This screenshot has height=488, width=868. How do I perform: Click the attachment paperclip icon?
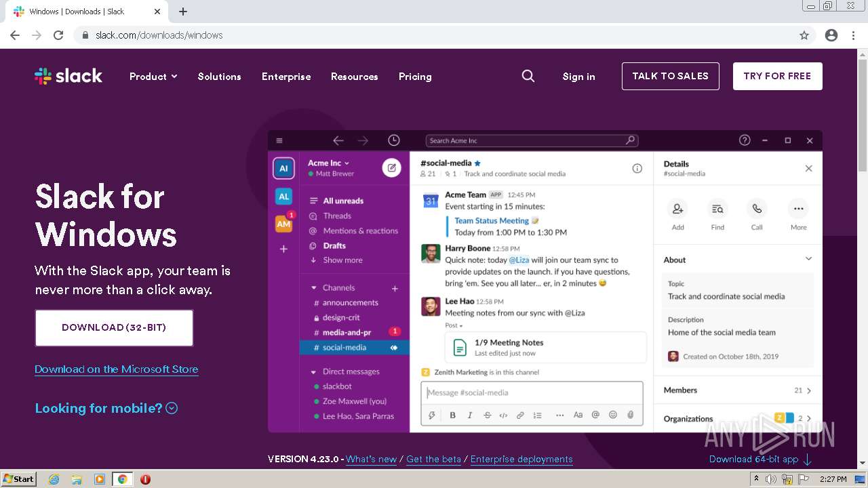pyautogui.click(x=631, y=415)
